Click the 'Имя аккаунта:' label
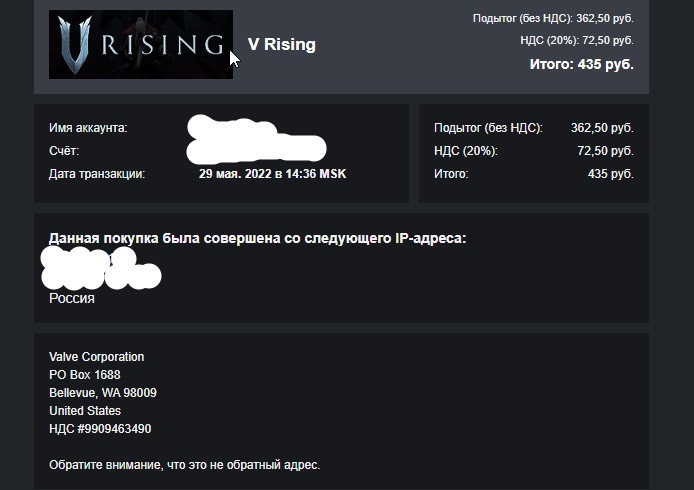The height and width of the screenshot is (490, 694). 88,128
